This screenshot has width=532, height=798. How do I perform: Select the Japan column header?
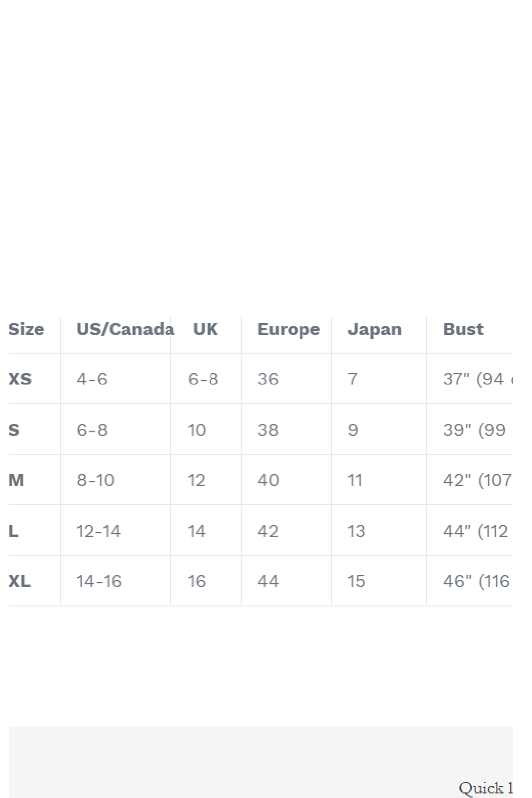tap(374, 329)
